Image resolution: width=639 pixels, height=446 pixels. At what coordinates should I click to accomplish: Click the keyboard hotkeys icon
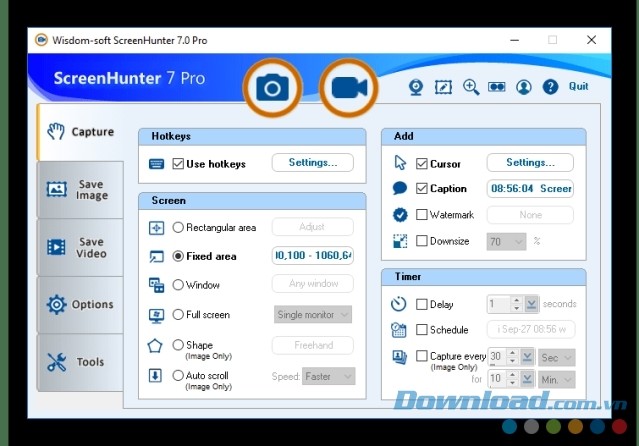(156, 164)
